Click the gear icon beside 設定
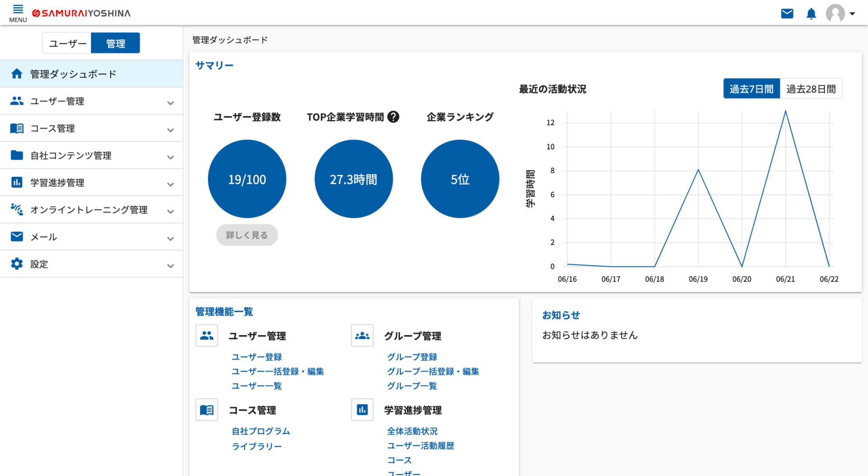 tap(17, 264)
